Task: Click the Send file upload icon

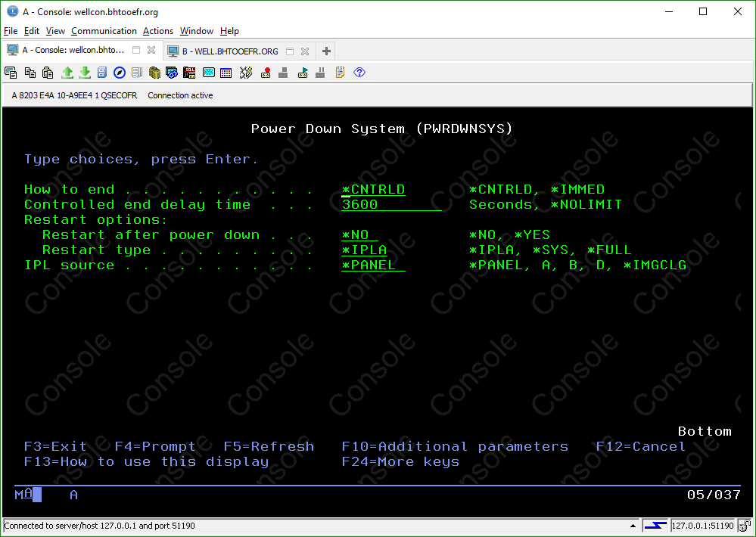Action: coord(67,73)
